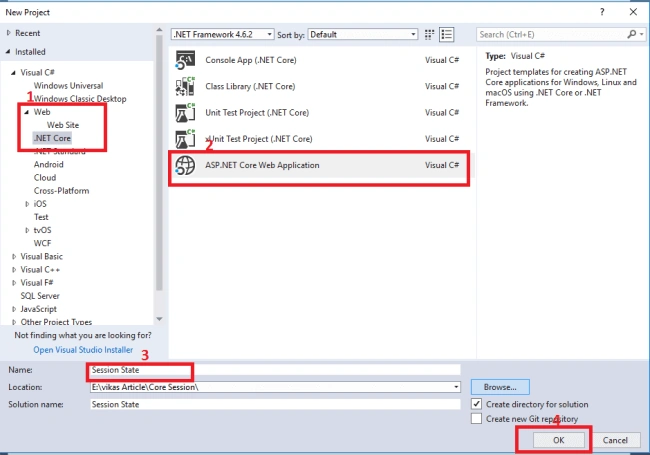Open the Sort by Default dropdown
The image size is (650, 455).
[x=363, y=34]
